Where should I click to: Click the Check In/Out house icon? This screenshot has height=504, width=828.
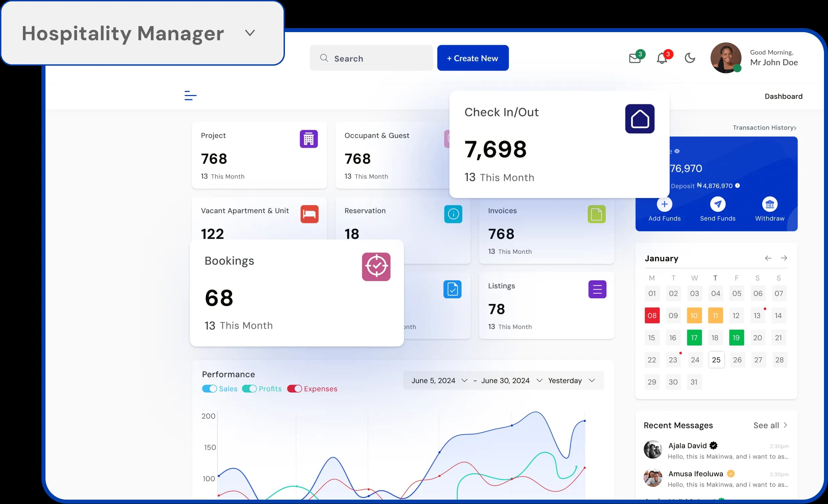[639, 119]
